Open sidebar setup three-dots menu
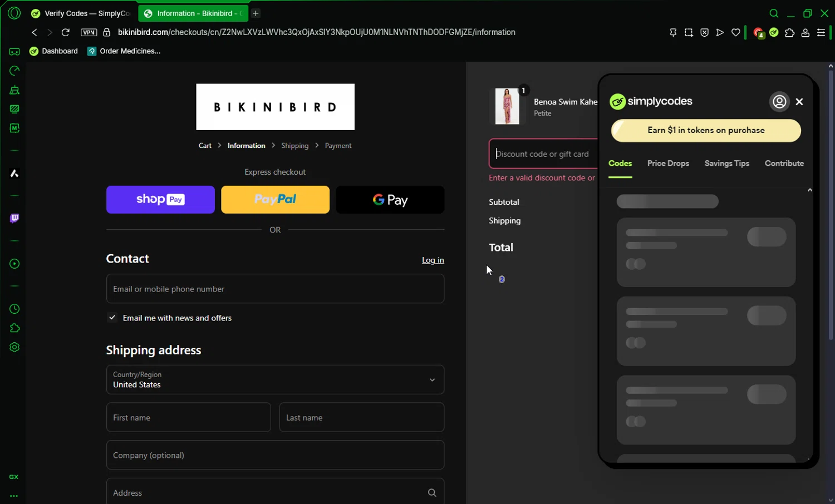The height and width of the screenshot is (504, 835). click(14, 496)
